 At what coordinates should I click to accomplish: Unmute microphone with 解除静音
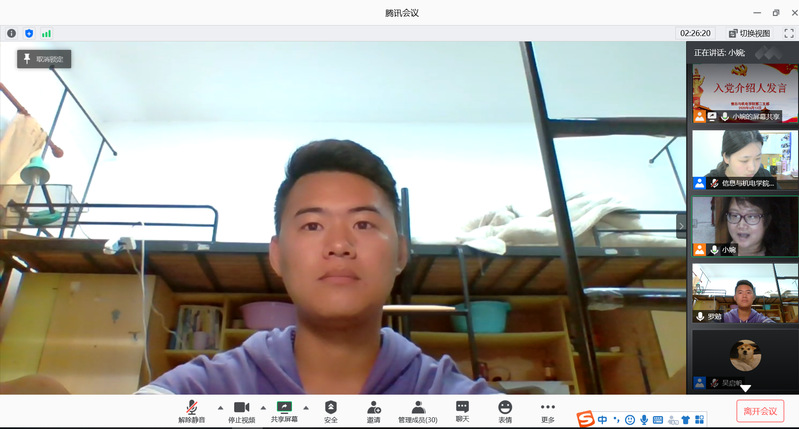pyautogui.click(x=191, y=411)
